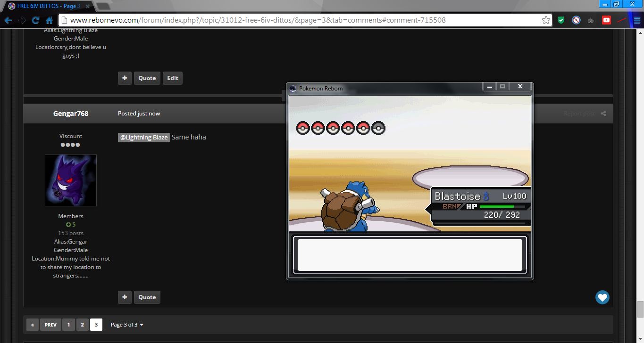This screenshot has width=644, height=343.
Task: Click the green reputation +5 icon
Action: click(71, 225)
